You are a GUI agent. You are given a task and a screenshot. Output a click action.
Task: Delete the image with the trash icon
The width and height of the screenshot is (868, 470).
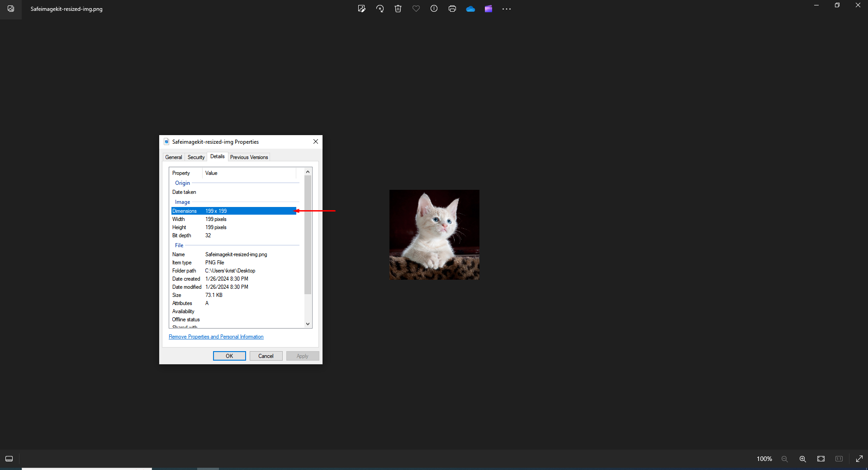tap(398, 9)
